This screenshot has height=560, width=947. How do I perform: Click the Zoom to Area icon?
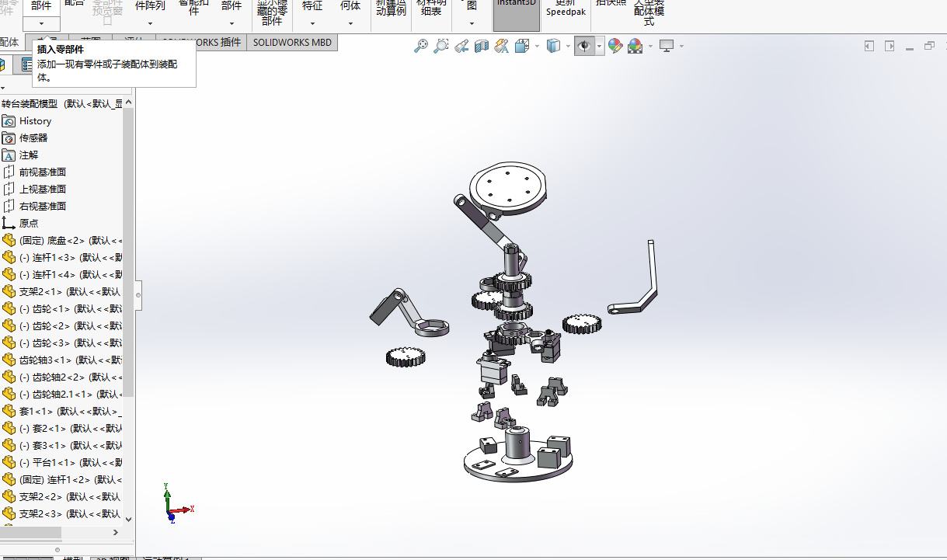point(441,46)
